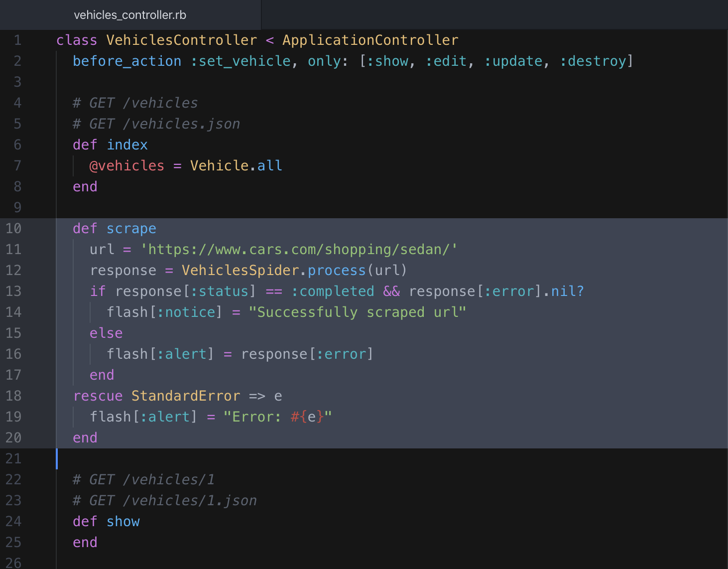Click line number 18
The image size is (728, 569).
(x=13, y=396)
